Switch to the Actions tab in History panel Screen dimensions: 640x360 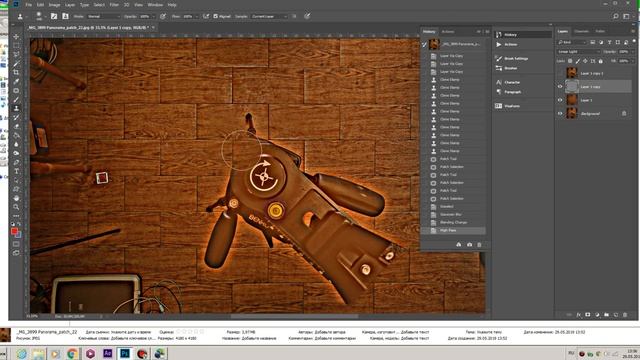coord(448,31)
